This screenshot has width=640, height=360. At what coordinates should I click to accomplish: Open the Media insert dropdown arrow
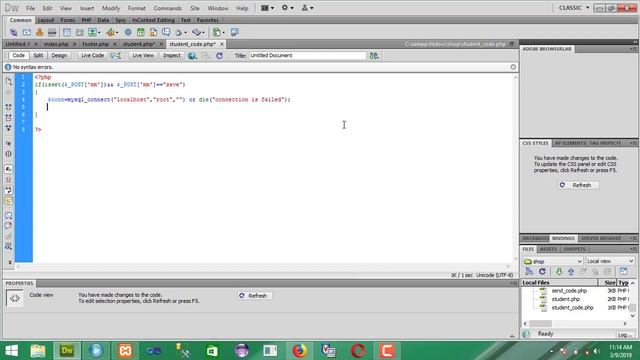(x=116, y=33)
